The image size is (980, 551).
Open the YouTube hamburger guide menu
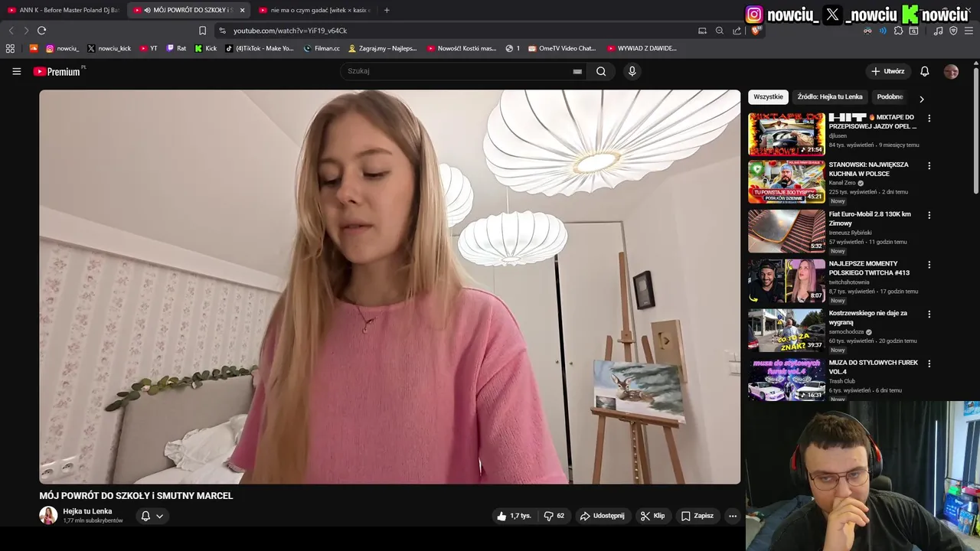[x=17, y=71]
